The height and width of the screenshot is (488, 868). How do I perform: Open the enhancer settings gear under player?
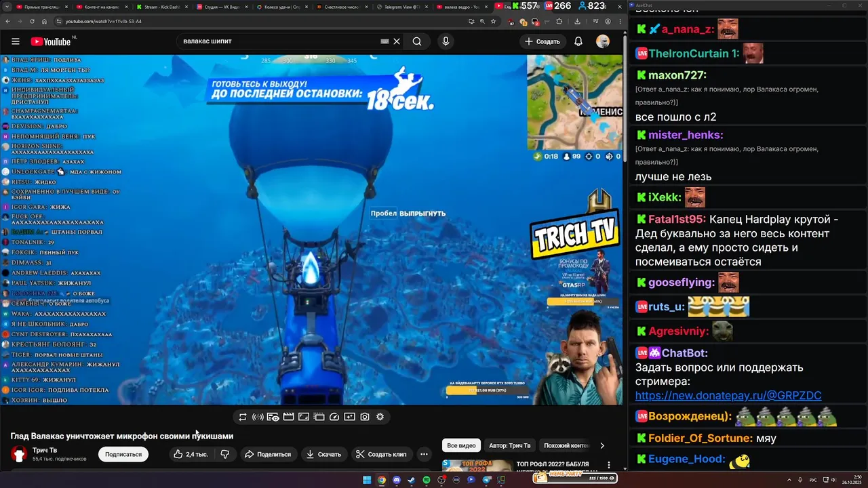click(380, 417)
